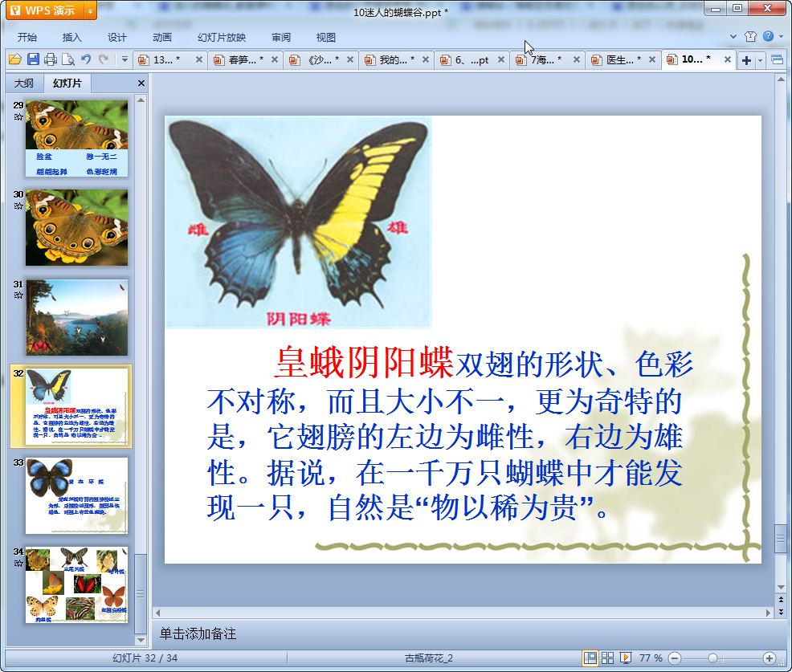Open the 插入 ribbon tab

click(71, 38)
